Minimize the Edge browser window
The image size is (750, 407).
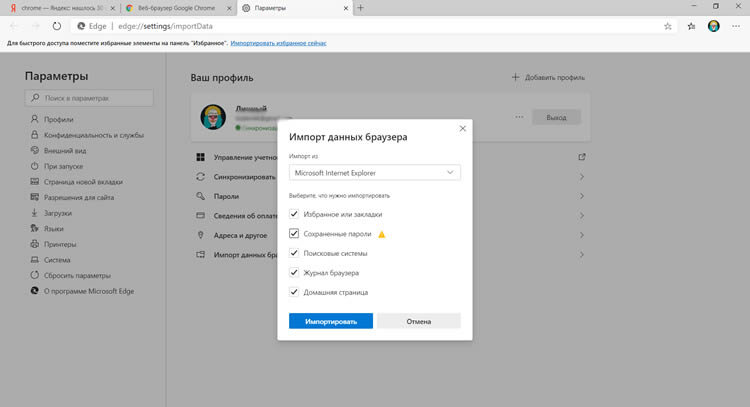click(x=694, y=6)
